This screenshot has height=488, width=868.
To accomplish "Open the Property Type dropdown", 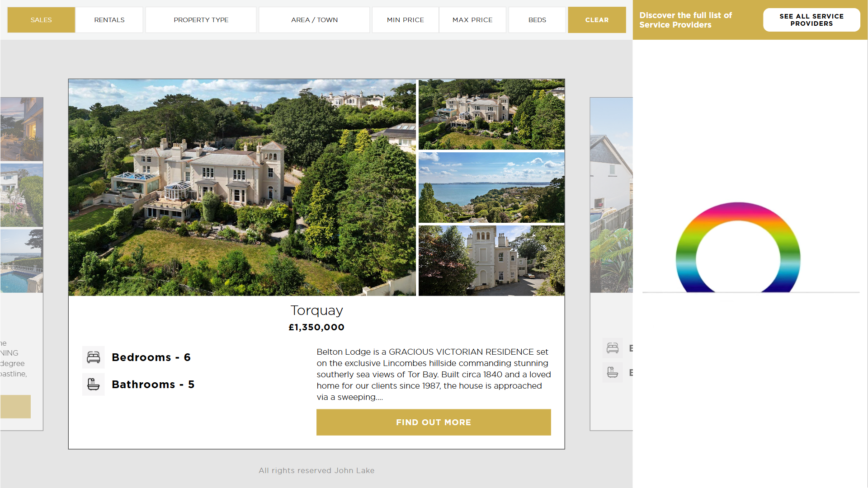I will 201,20.
